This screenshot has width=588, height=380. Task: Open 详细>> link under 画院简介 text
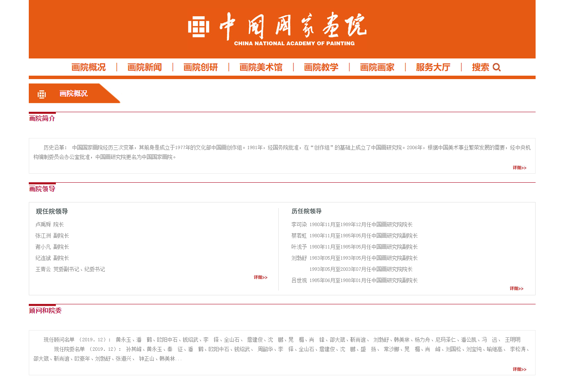point(519,168)
